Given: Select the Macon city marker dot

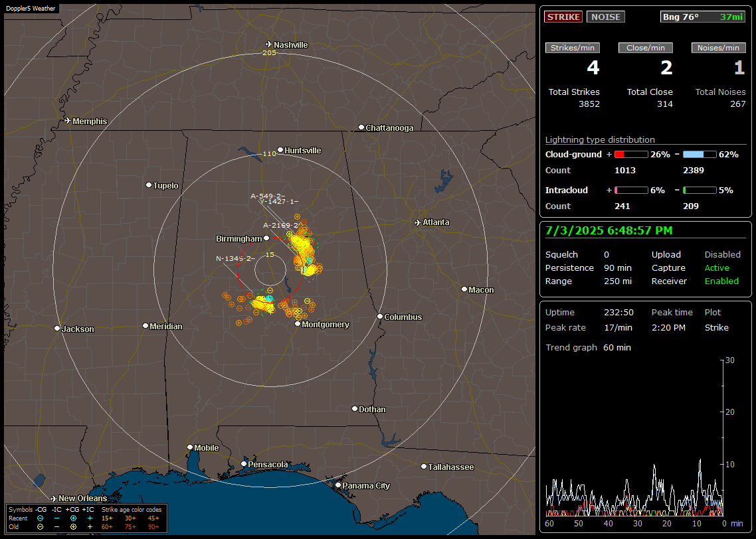Looking at the screenshot, I should coord(464,289).
